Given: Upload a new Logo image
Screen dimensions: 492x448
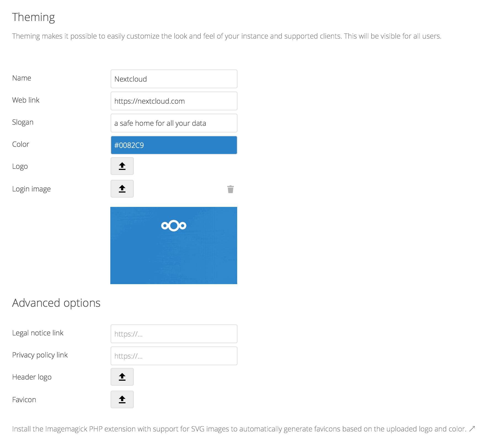Looking at the screenshot, I should coord(122,166).
